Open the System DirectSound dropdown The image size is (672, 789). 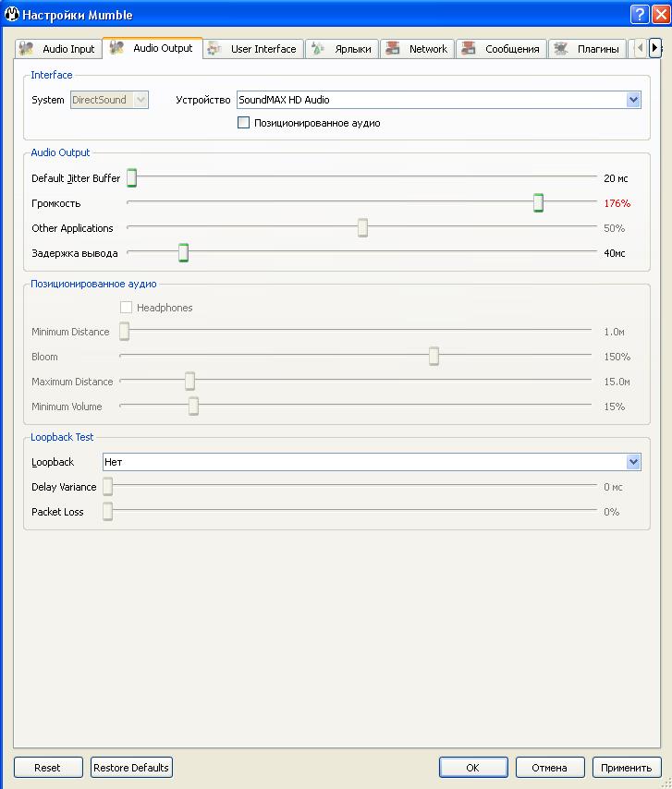[141, 100]
